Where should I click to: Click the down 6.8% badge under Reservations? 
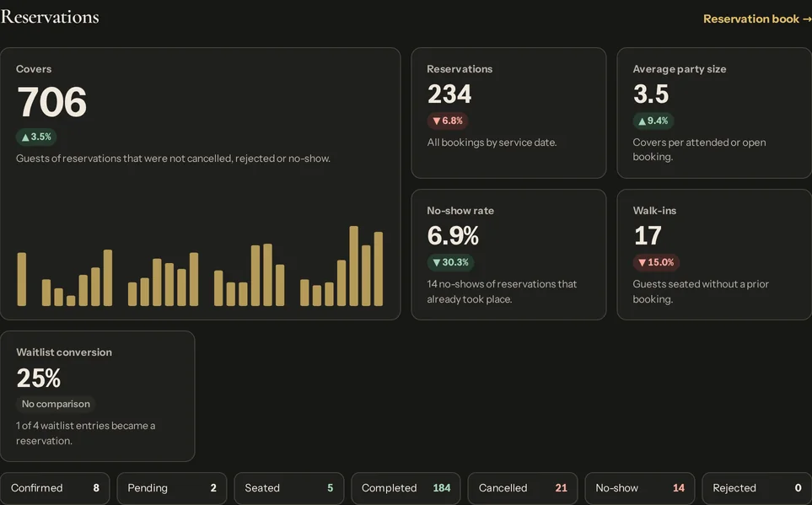tap(448, 121)
